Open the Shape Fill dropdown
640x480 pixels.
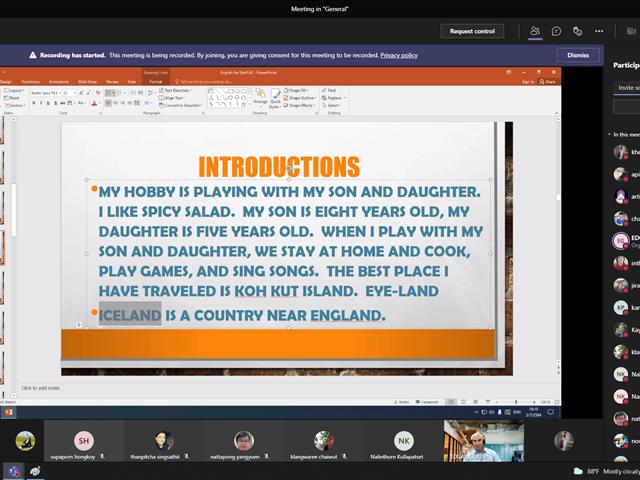pos(297,90)
